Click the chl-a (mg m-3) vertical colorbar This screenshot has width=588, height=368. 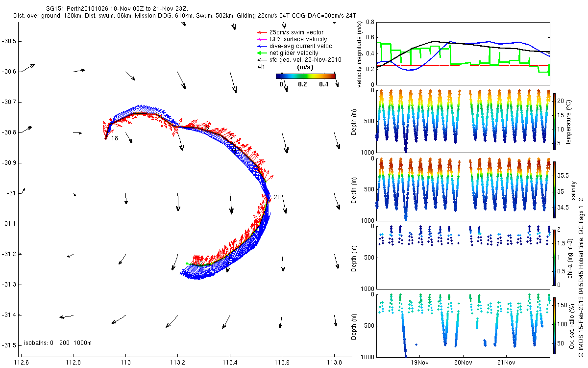pyautogui.click(x=555, y=257)
